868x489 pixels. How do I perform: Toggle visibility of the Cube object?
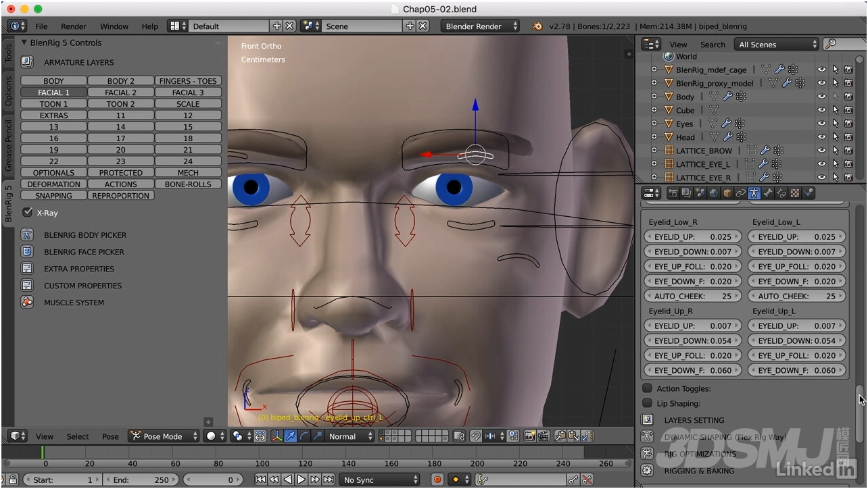point(821,110)
